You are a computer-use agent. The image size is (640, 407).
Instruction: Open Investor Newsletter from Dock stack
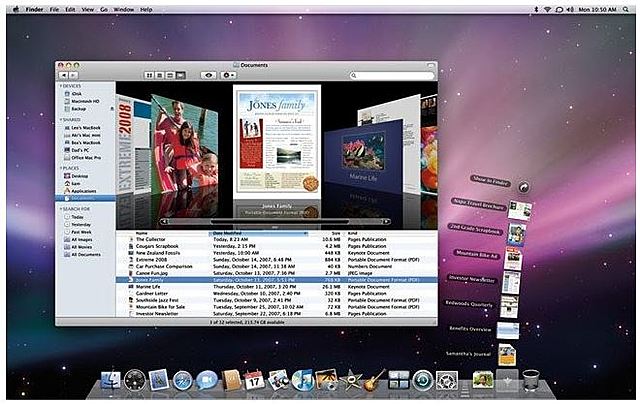click(511, 282)
